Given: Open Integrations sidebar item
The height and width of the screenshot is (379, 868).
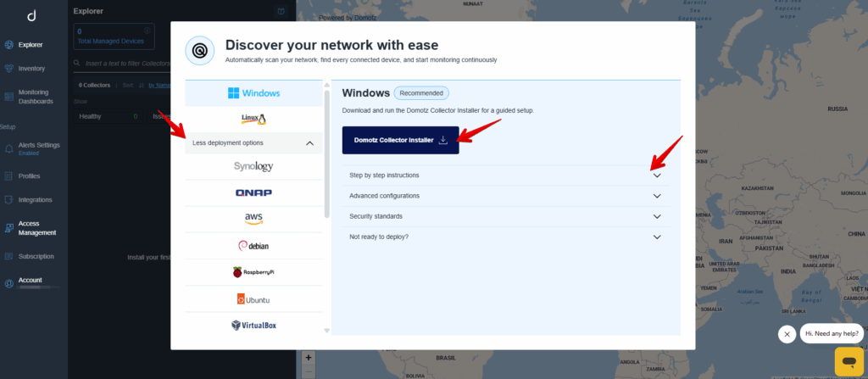Looking at the screenshot, I should point(35,200).
